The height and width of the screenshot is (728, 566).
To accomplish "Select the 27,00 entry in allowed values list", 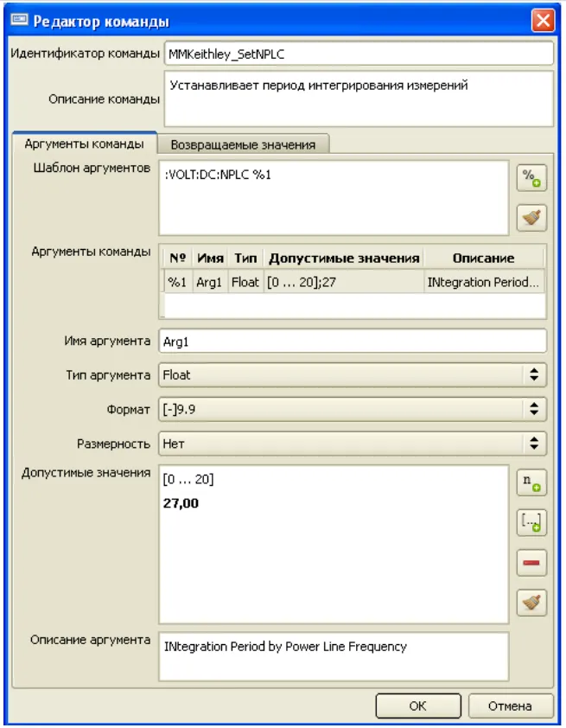I will (181, 503).
